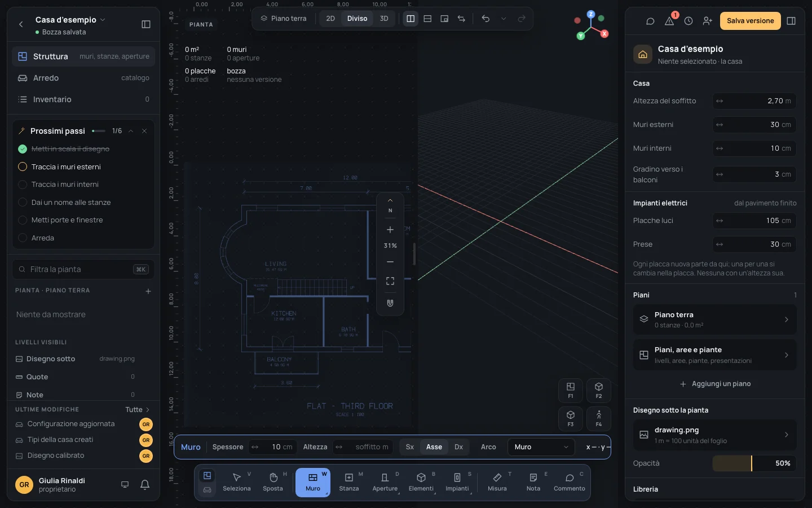This screenshot has width=812, height=508.
Task: Click the Salva versione button
Action: click(x=751, y=21)
